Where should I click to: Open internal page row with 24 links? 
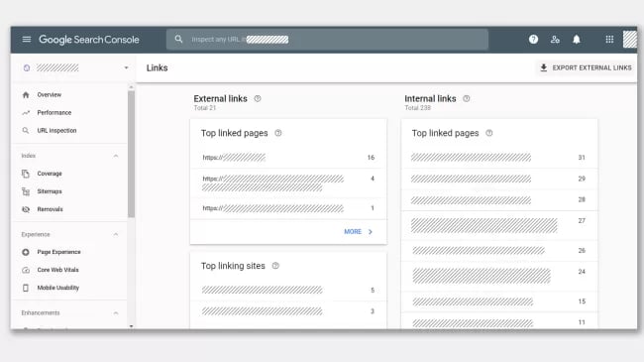pos(499,276)
